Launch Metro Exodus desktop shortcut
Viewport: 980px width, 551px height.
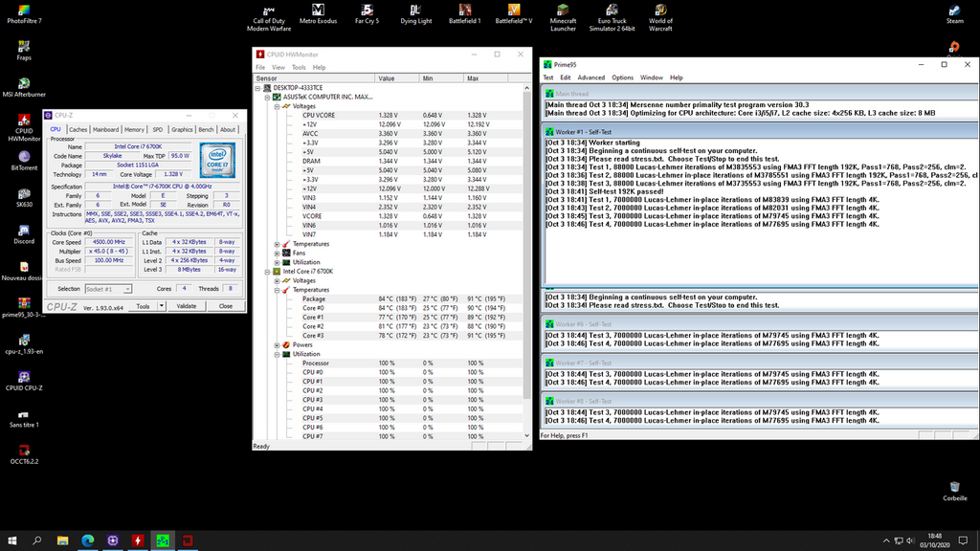coord(318,14)
